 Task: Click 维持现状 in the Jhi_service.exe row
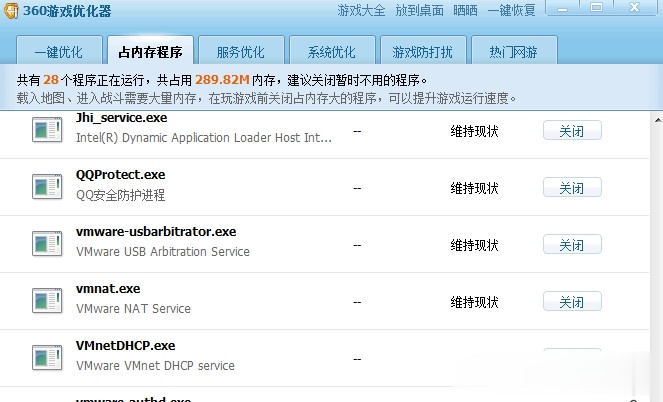474,131
